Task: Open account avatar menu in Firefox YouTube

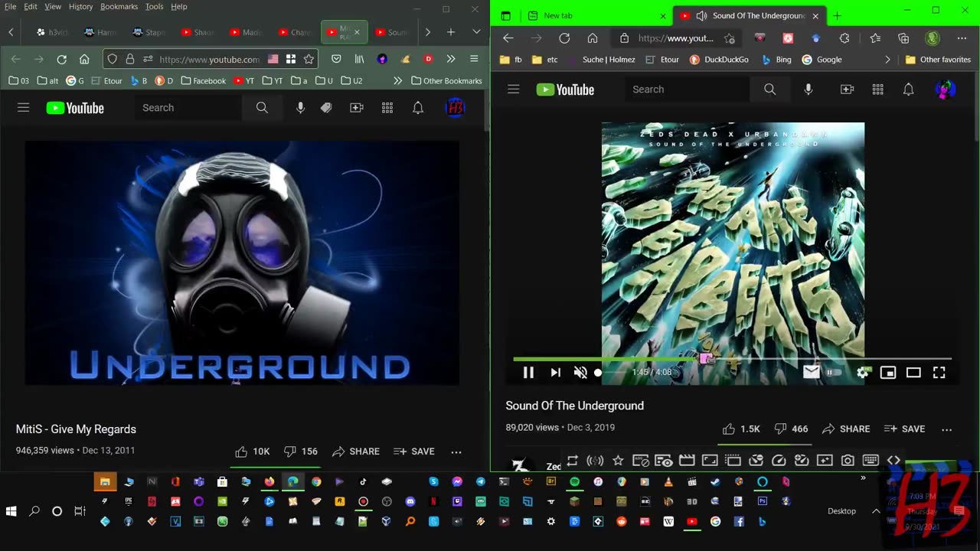Action: [x=455, y=108]
